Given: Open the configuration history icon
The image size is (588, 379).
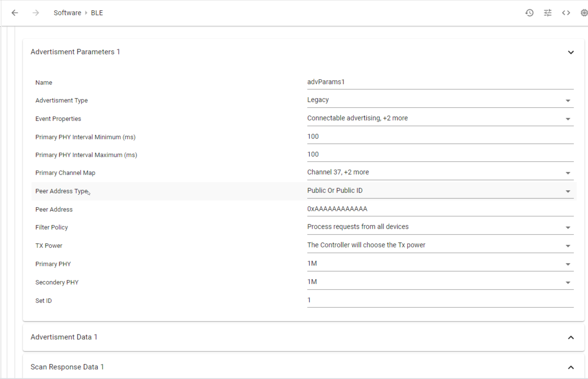Looking at the screenshot, I should 529,13.
